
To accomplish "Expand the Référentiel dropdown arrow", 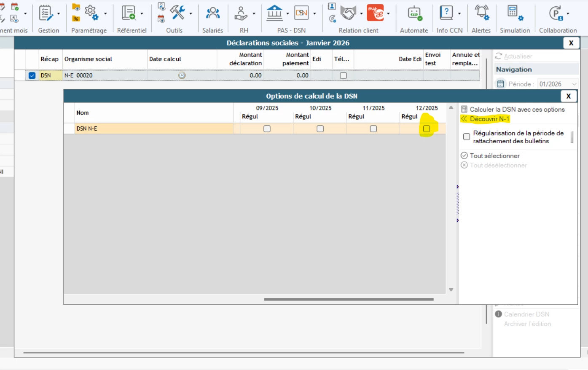I will tap(142, 13).
